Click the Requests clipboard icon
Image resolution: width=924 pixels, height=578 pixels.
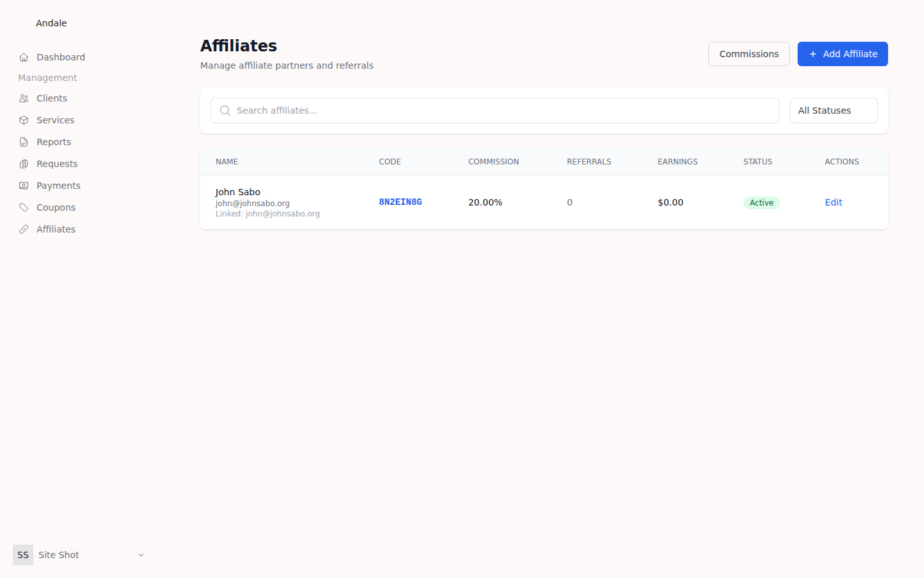pyautogui.click(x=24, y=164)
